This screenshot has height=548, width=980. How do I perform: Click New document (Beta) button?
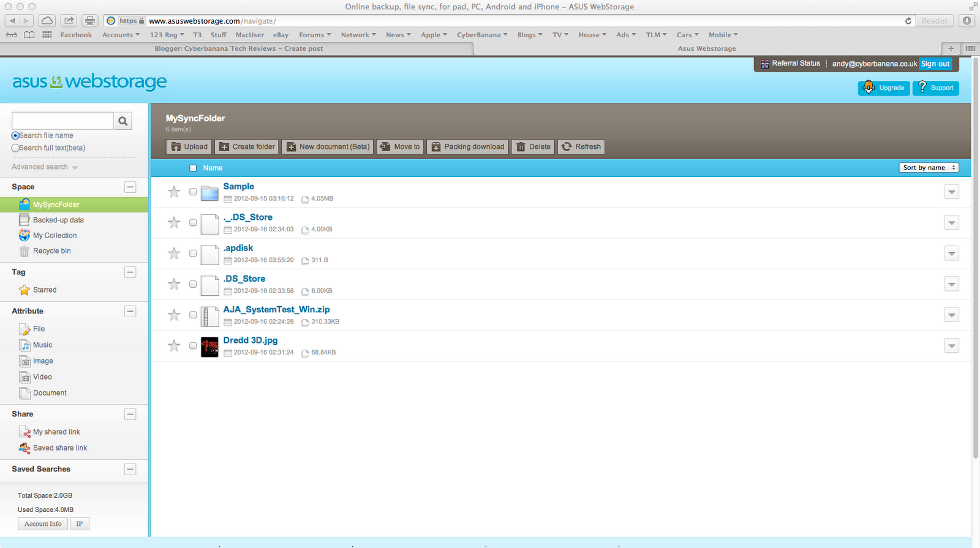(328, 146)
